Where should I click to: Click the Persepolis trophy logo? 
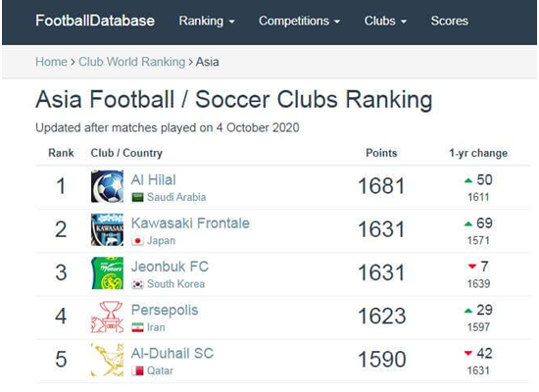[107, 317]
